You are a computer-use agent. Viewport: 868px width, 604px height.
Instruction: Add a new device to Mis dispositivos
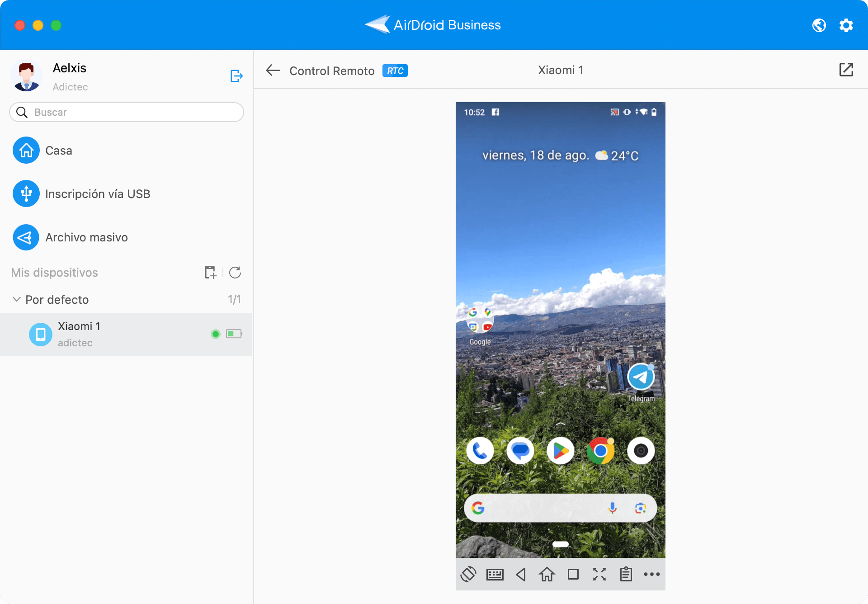[210, 272]
